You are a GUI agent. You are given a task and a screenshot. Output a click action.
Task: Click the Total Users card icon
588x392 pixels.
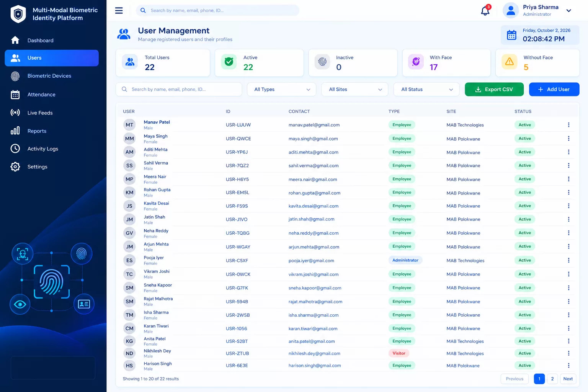[x=130, y=62]
